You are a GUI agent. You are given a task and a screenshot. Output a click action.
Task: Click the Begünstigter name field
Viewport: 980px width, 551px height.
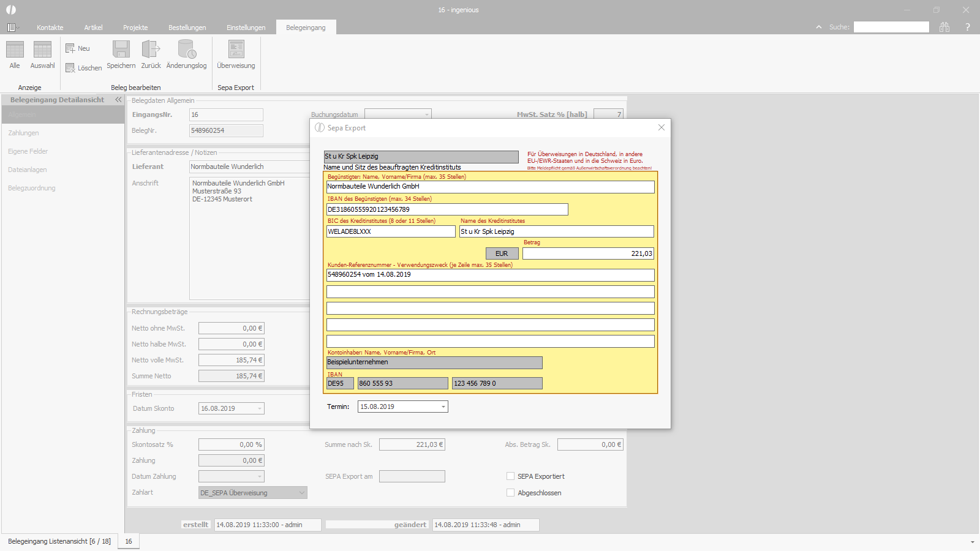click(x=490, y=187)
